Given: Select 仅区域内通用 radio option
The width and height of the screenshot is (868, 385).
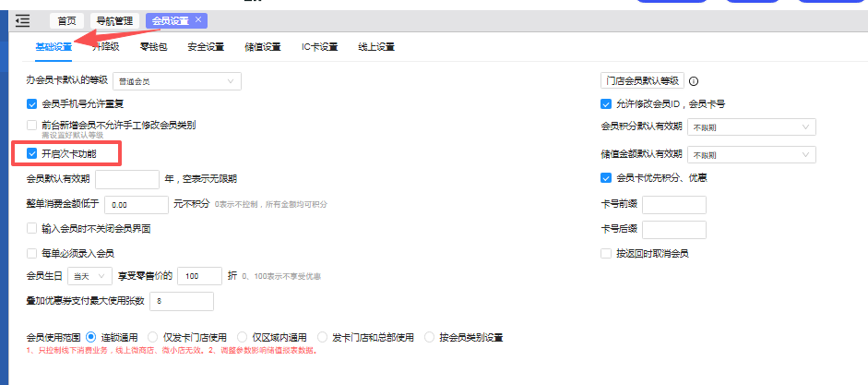Looking at the screenshot, I should tap(242, 337).
